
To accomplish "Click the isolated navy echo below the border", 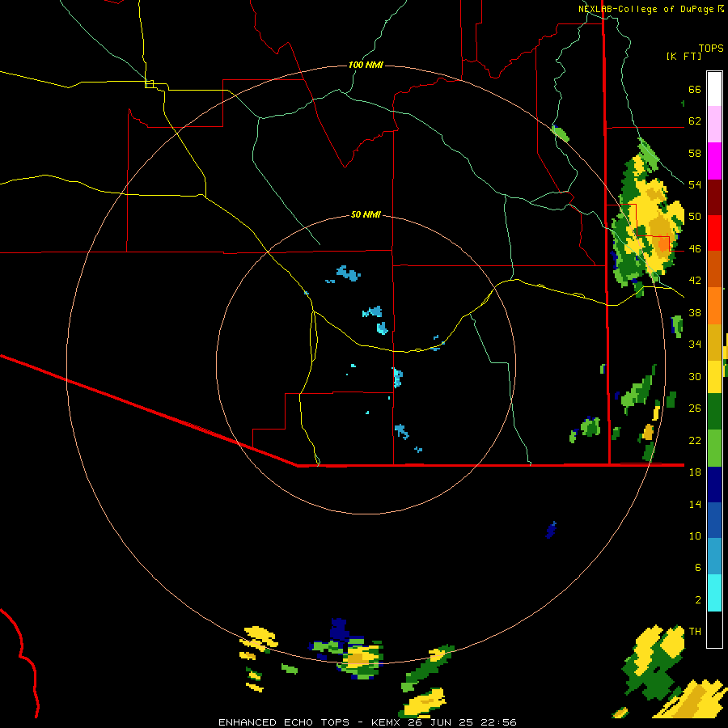I will click(551, 530).
